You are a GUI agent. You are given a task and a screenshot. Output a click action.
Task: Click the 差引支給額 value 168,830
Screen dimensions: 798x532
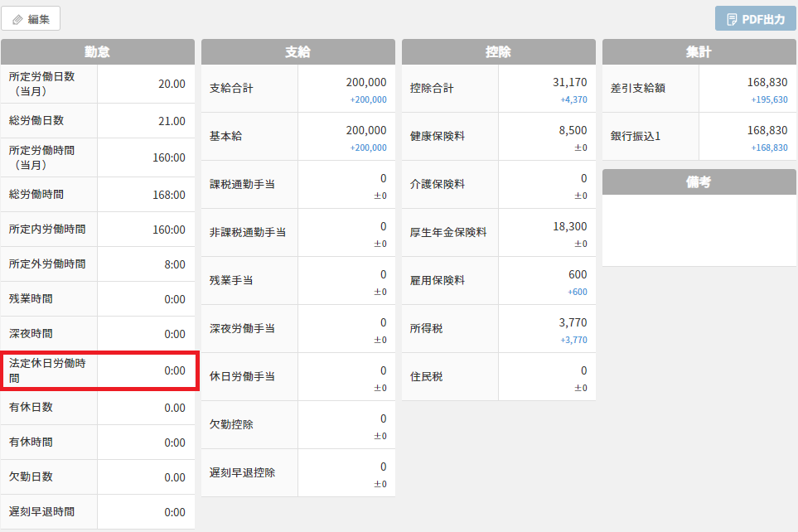(x=767, y=82)
